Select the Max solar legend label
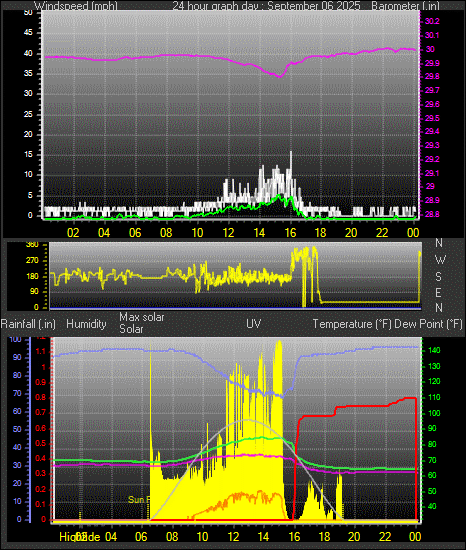The width and height of the screenshot is (466, 550). pos(142,317)
